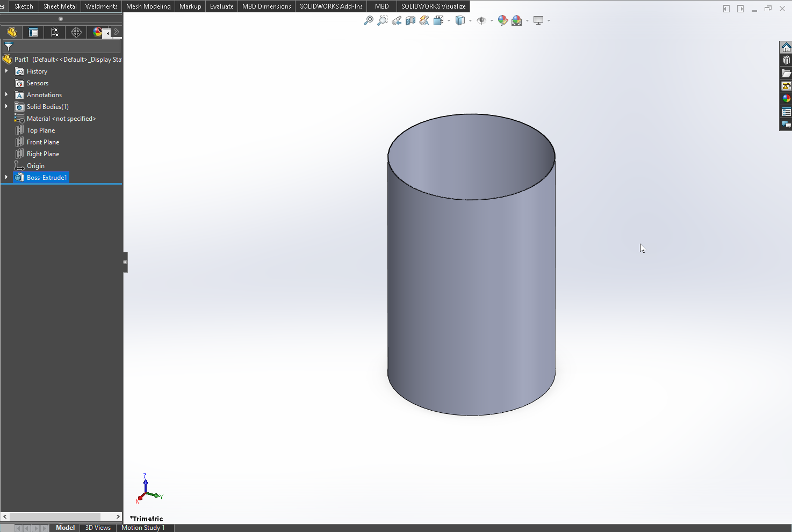Switch to PropertyManager tab
The image size is (792, 532).
33,32
